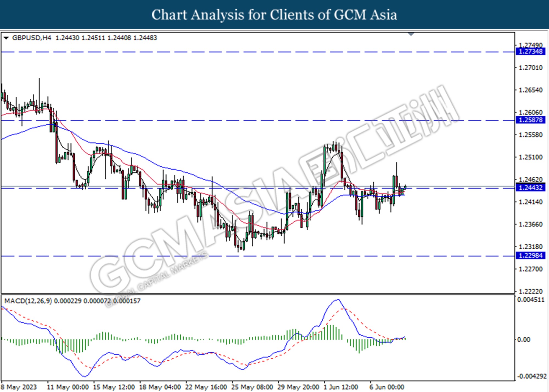Click the 29 May 20:00 time label
Viewport: 549px width, 392px height.
(x=298, y=387)
